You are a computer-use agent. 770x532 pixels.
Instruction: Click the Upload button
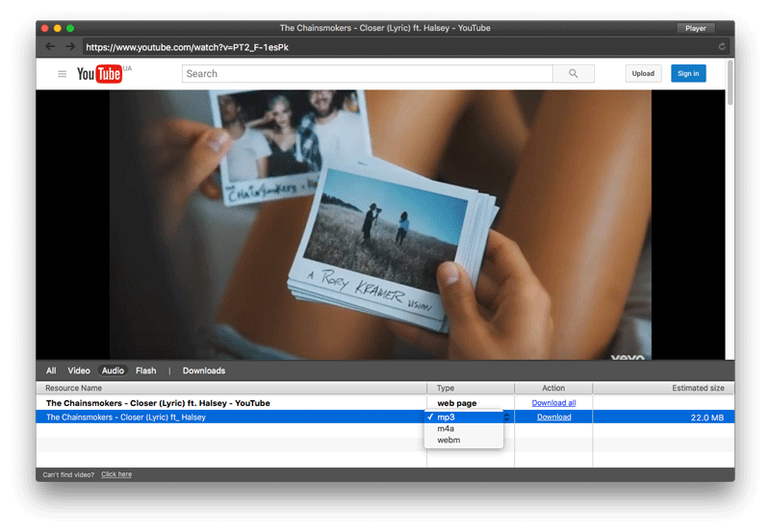643,73
